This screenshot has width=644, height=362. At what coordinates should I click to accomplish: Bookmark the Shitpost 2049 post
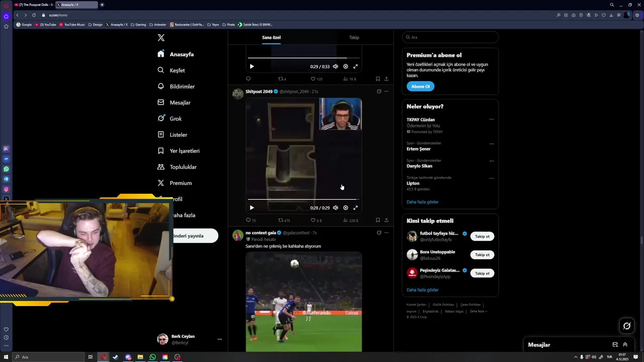(378, 220)
